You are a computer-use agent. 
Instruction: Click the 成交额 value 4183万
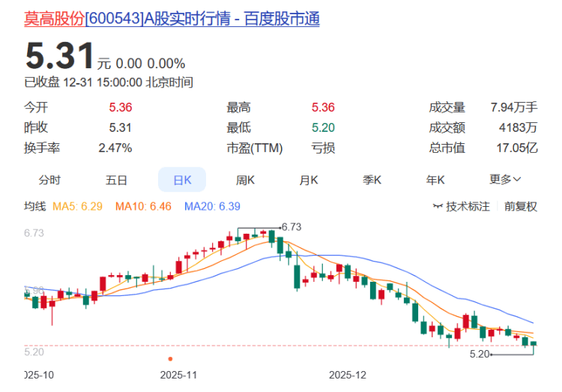518,127
